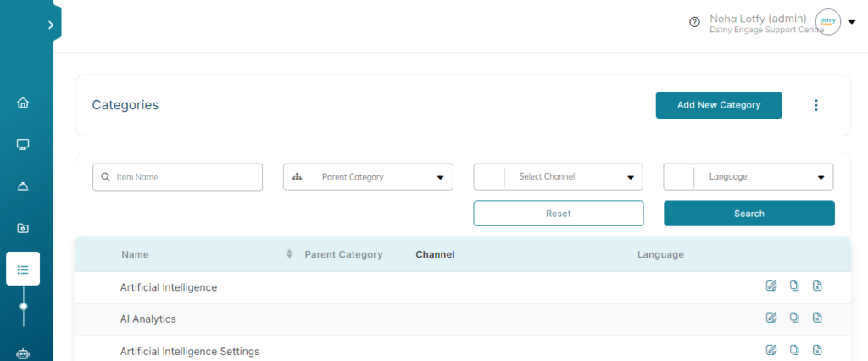Open the Select Channel dropdown
This screenshot has width=868, height=361.
coord(558,177)
